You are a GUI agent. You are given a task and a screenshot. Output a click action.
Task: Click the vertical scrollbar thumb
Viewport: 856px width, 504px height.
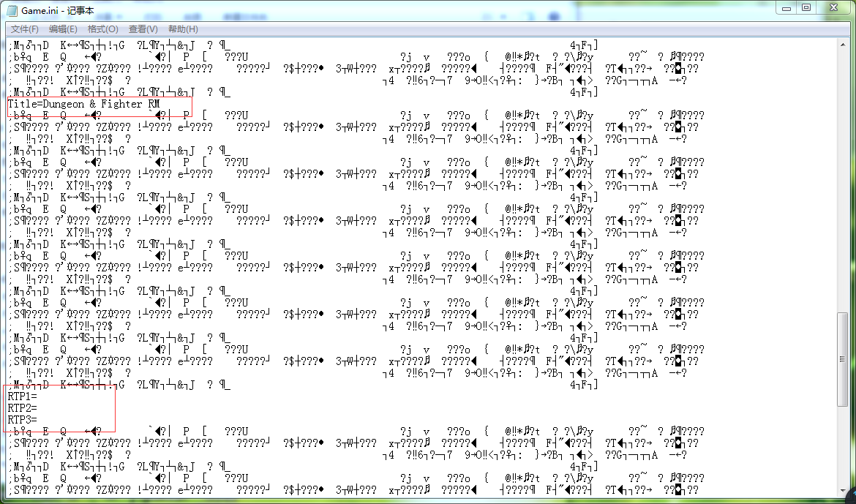[842, 358]
